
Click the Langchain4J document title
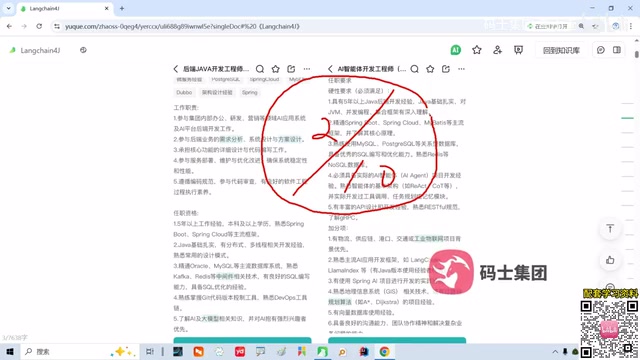pos(40,50)
